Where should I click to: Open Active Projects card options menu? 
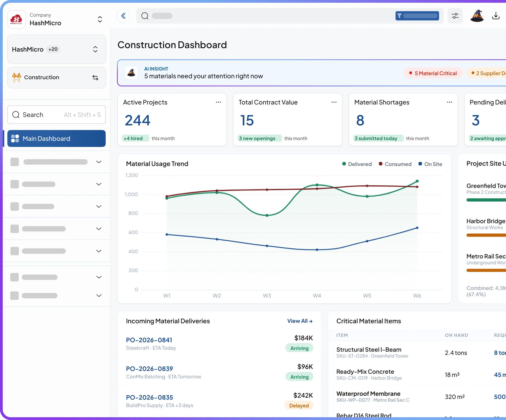click(x=218, y=102)
